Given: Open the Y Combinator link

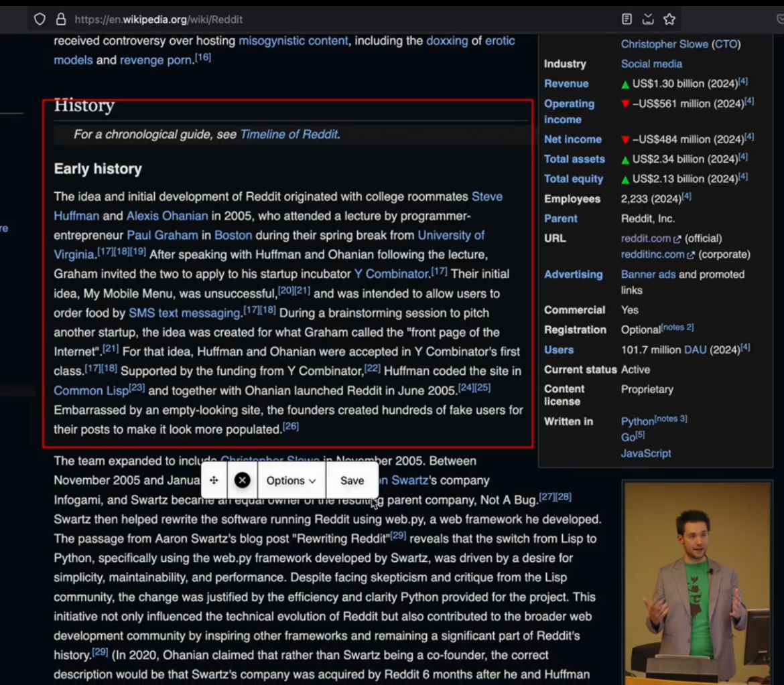Looking at the screenshot, I should pos(391,274).
